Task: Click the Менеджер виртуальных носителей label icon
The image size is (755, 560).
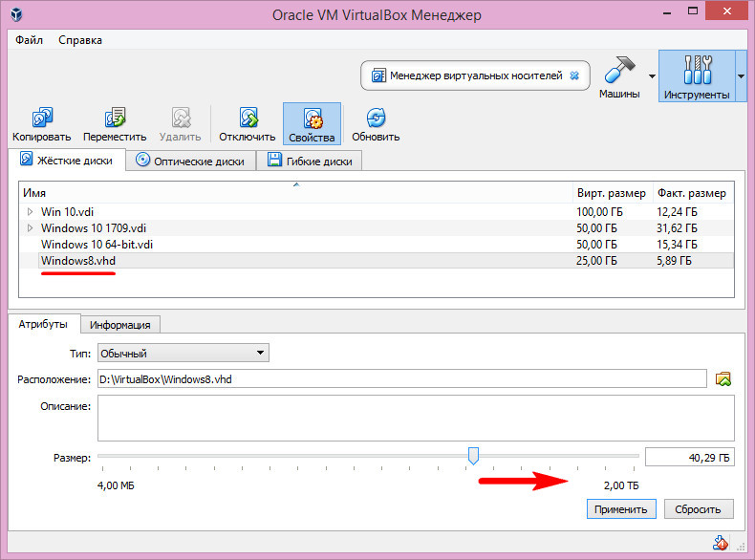Action: coord(378,75)
